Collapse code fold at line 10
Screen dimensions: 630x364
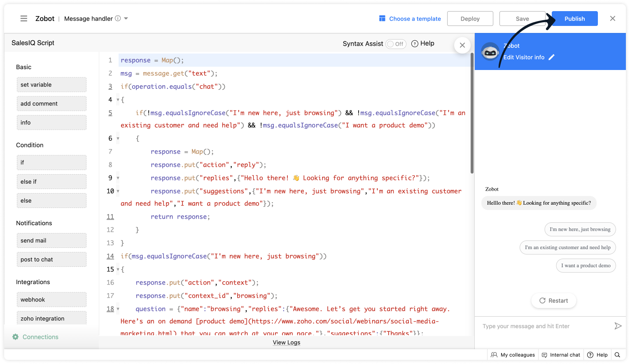118,191
